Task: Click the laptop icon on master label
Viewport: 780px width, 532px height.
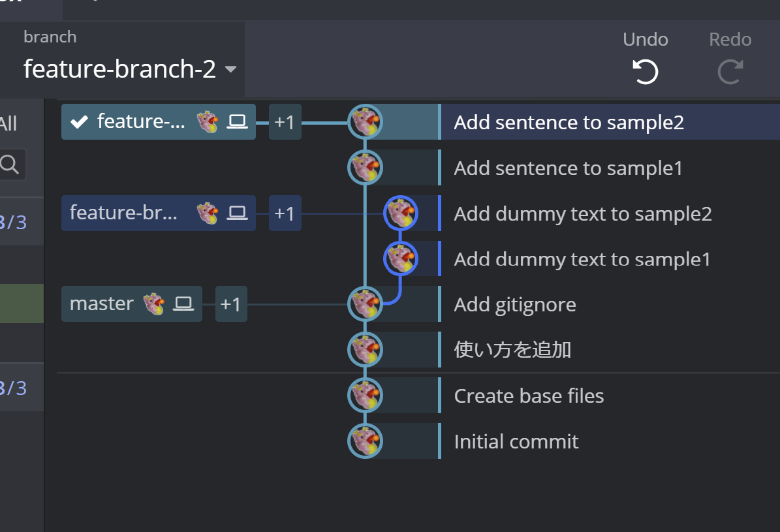Action: pyautogui.click(x=184, y=304)
